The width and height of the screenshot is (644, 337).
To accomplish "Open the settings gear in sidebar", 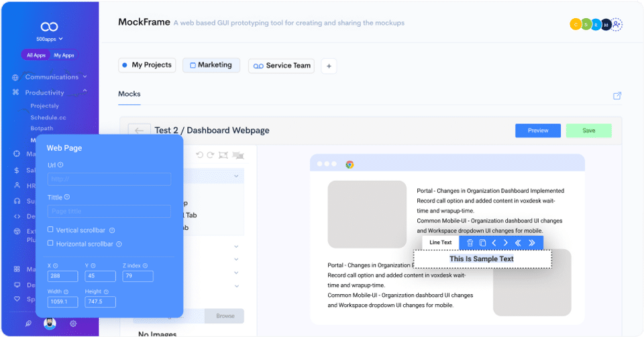I will pyautogui.click(x=73, y=324).
